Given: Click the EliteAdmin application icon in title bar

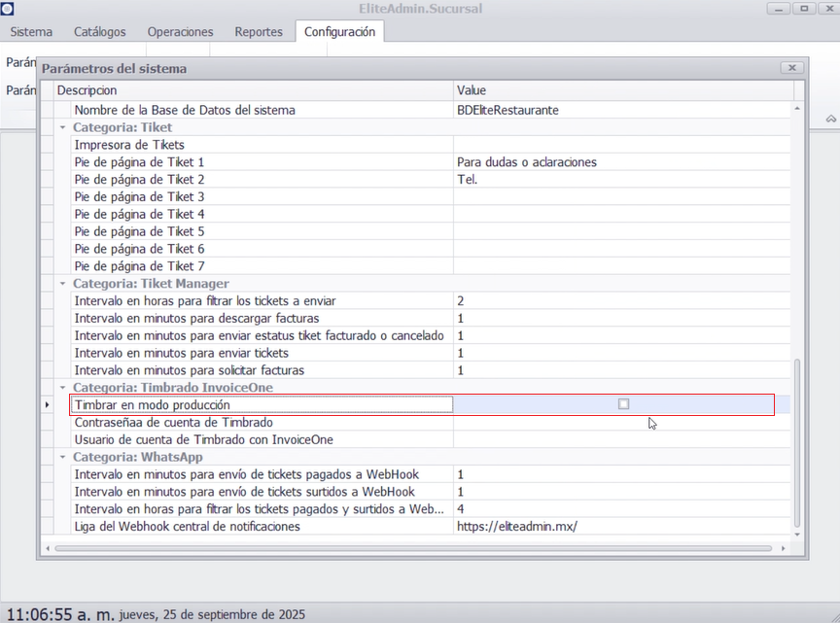Looking at the screenshot, I should pos(7,9).
